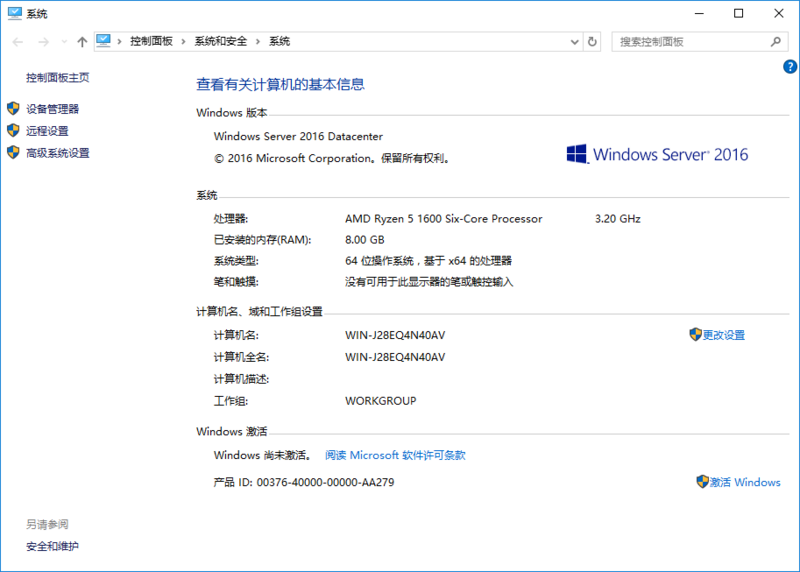The height and width of the screenshot is (572, 800).
Task: Open 高级系统设置 link
Action: (x=58, y=153)
